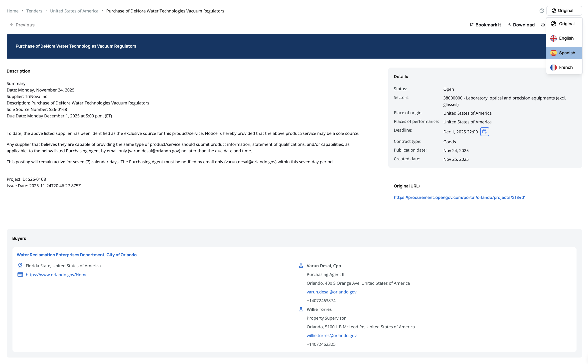This screenshot has width=588, height=364.
Task: Click varun.desai@orlando.gov email link
Action: coord(331,292)
